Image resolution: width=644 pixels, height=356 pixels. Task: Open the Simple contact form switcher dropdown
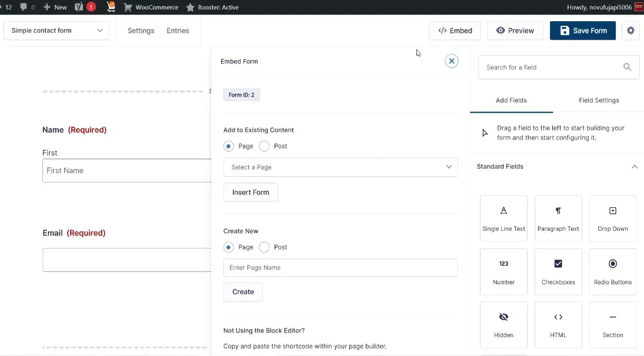56,31
